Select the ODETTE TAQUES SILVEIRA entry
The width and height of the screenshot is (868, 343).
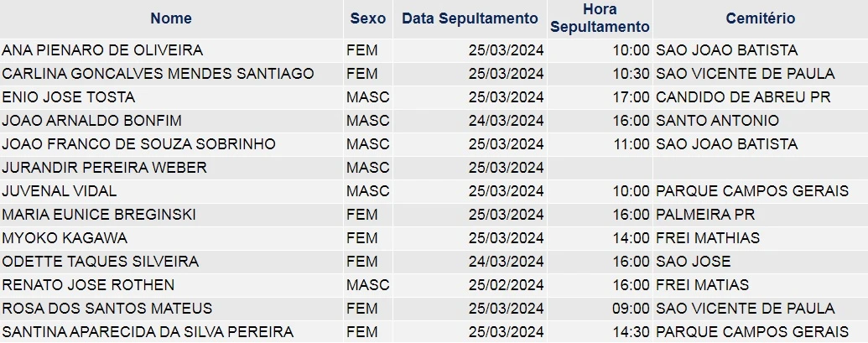[x=101, y=262]
